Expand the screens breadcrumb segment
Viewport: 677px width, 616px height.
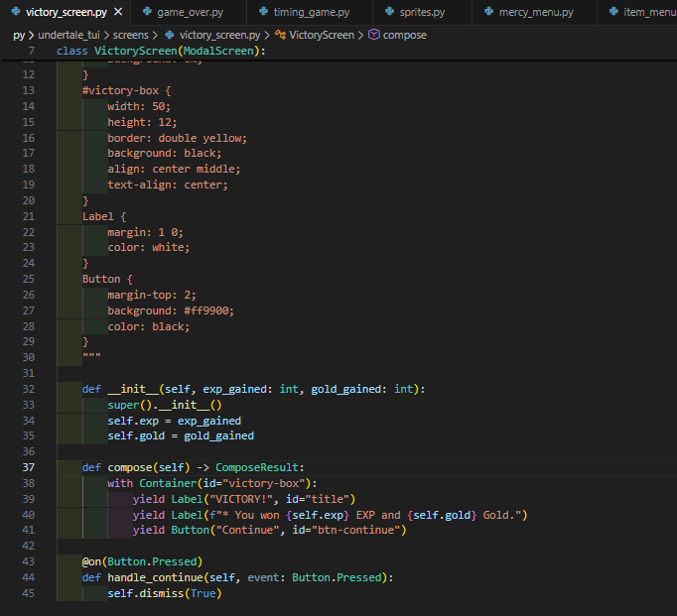[131, 35]
